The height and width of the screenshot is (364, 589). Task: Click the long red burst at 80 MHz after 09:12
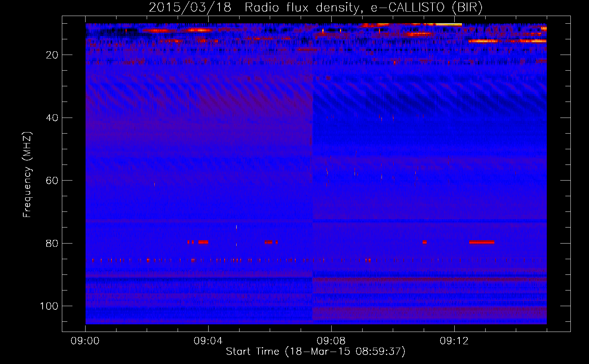(x=482, y=242)
